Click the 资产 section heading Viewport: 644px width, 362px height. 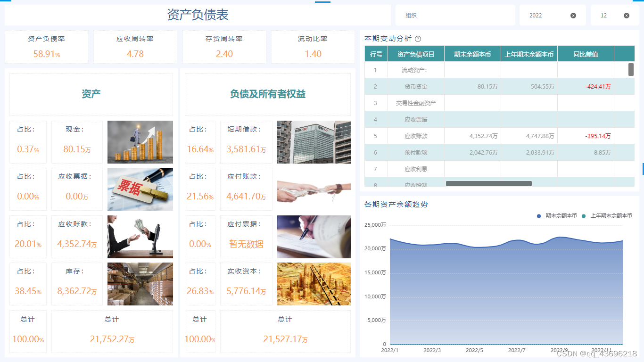pyautogui.click(x=91, y=94)
